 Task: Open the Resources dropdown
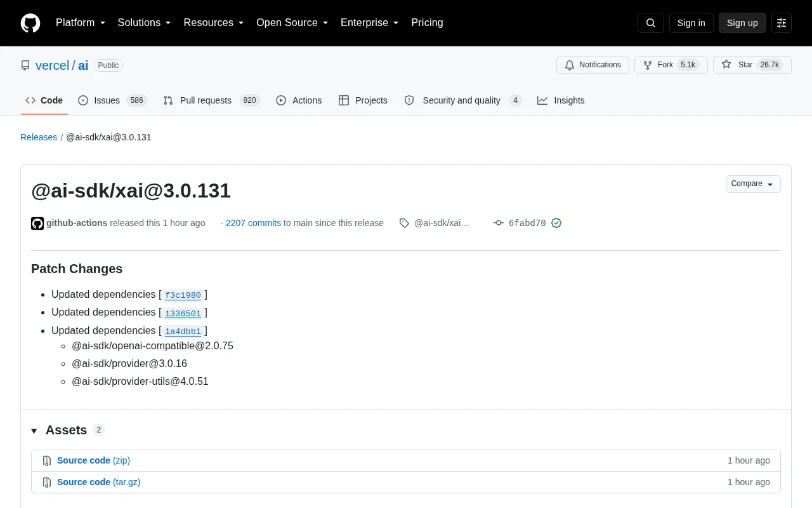tap(214, 23)
